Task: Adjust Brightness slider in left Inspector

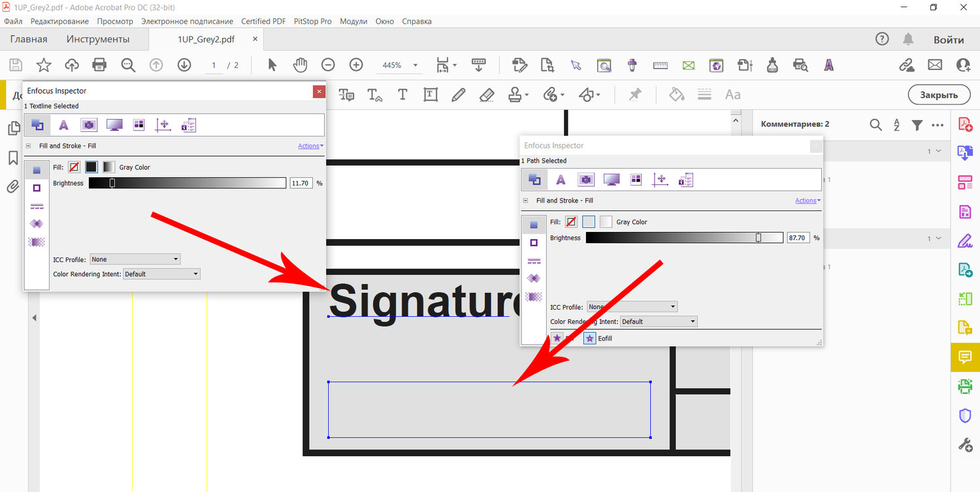Action: tap(188, 183)
